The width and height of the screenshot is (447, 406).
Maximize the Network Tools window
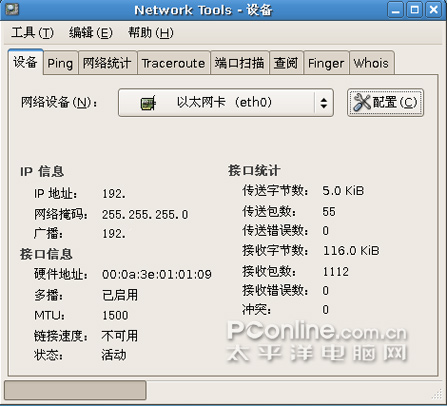414,10
